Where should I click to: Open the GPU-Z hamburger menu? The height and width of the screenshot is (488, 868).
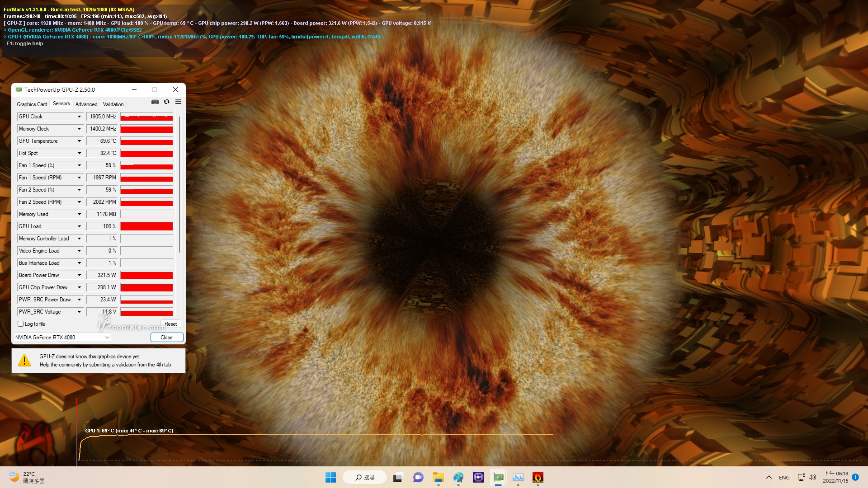(179, 102)
